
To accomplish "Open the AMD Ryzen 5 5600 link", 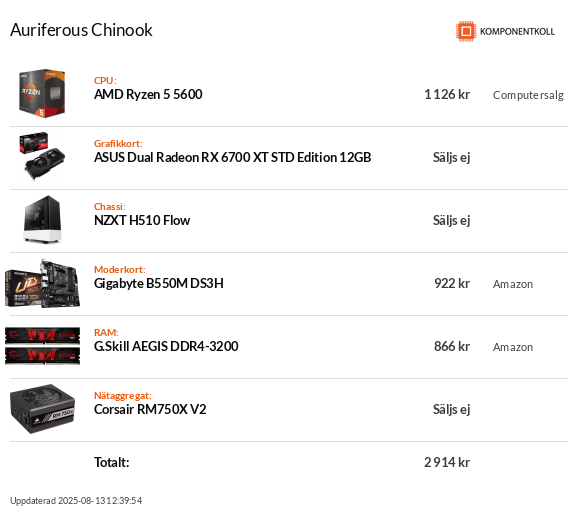I will click(148, 95).
